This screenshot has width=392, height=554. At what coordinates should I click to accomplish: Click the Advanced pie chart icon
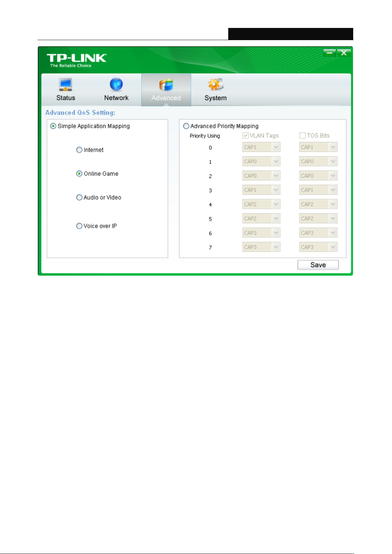166,84
